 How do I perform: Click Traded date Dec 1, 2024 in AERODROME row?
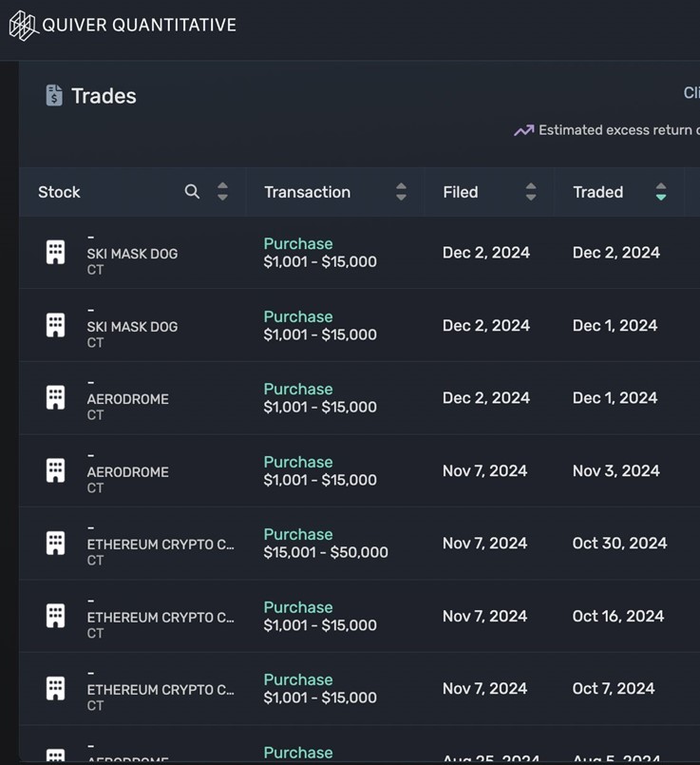point(615,398)
